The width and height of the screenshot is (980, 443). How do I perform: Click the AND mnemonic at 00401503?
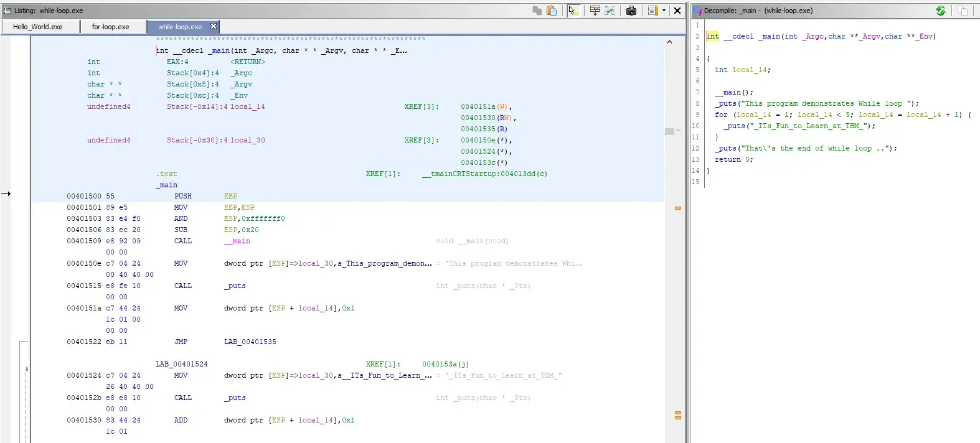[x=181, y=218]
